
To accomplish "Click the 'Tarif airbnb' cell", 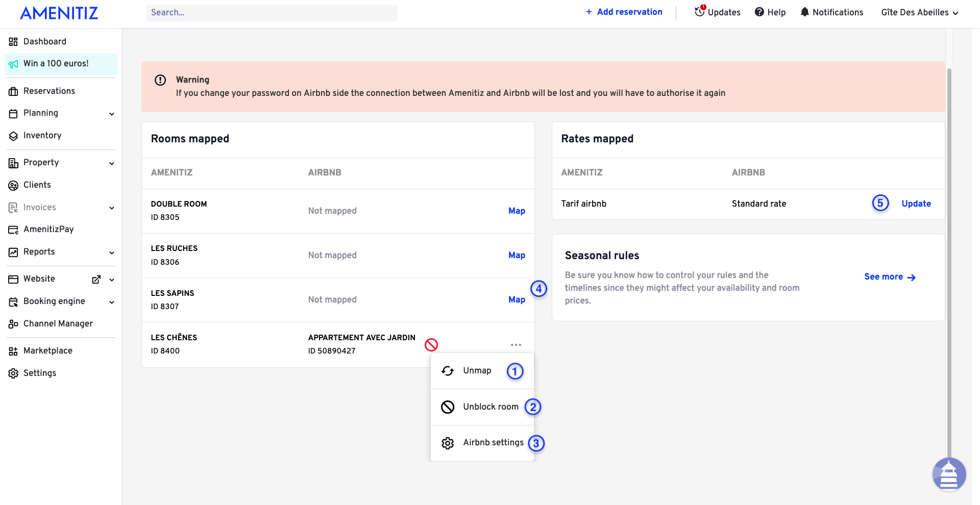I will 584,204.
